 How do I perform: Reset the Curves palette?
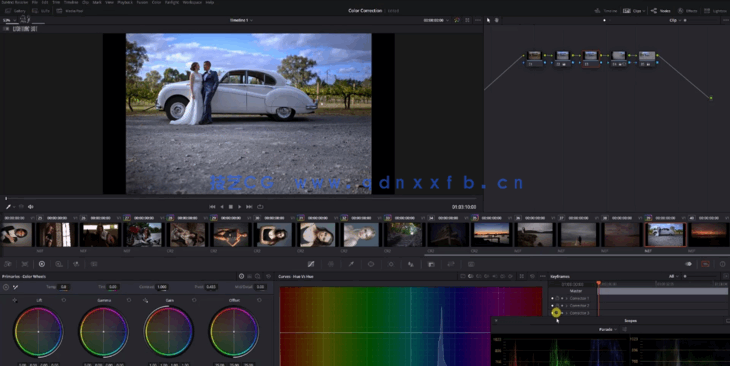533,276
